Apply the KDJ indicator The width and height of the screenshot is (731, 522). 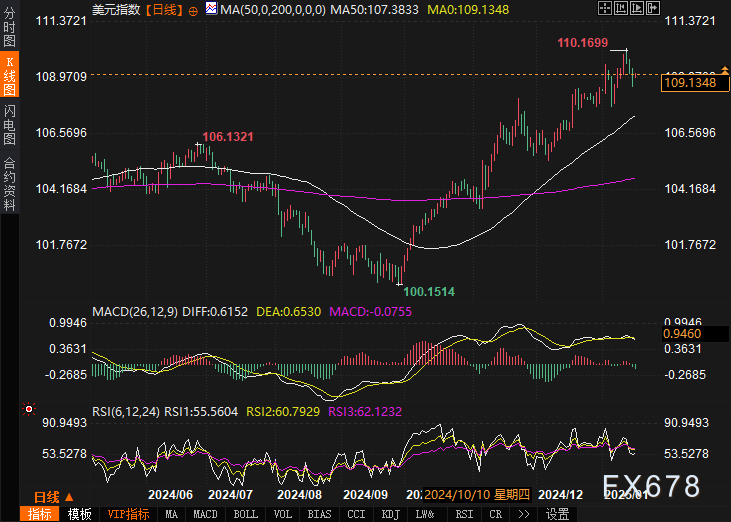[388, 514]
